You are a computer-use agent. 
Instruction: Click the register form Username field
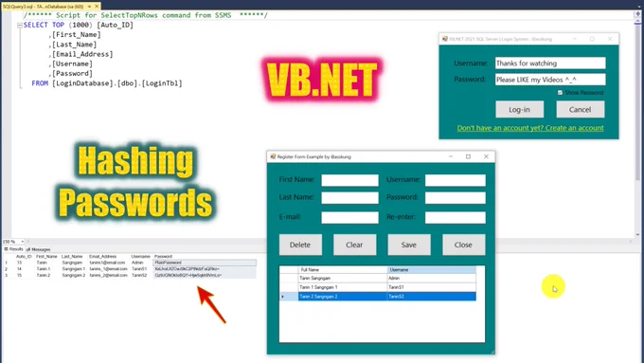pos(456,180)
